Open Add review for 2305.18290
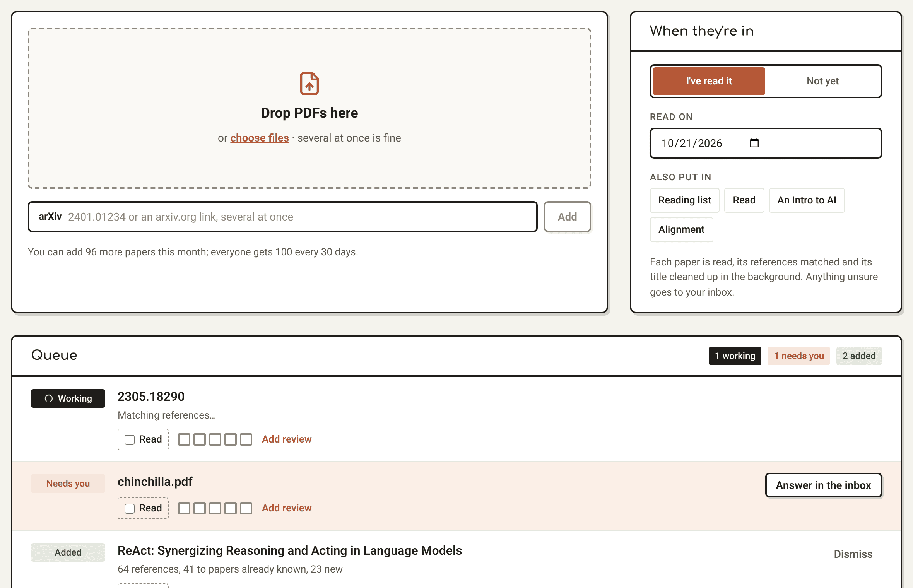The width and height of the screenshot is (913, 588). [x=286, y=439]
